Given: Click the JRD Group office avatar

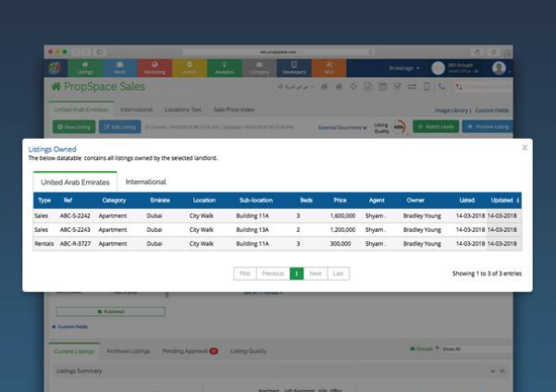Looking at the screenshot, I should point(438,68).
